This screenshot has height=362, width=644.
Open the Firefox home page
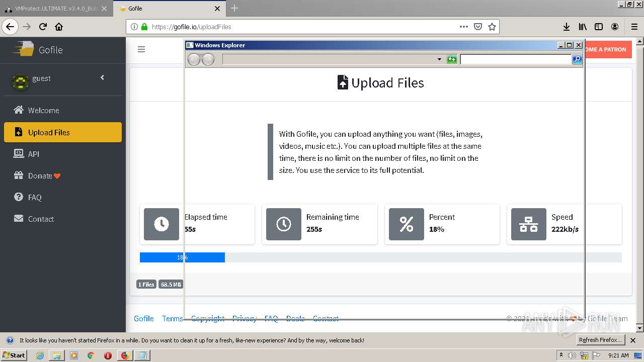coord(59,27)
